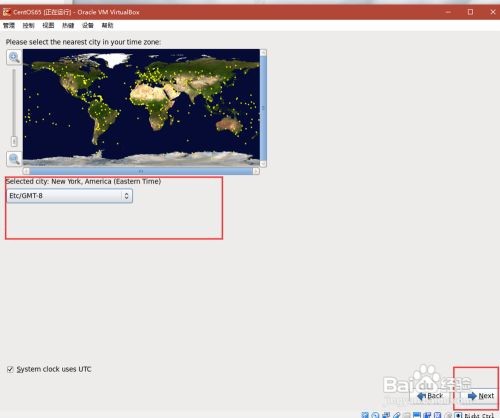Click the map's vertical scrollbar down arrow
This screenshot has height=418, width=500.
(263, 163)
